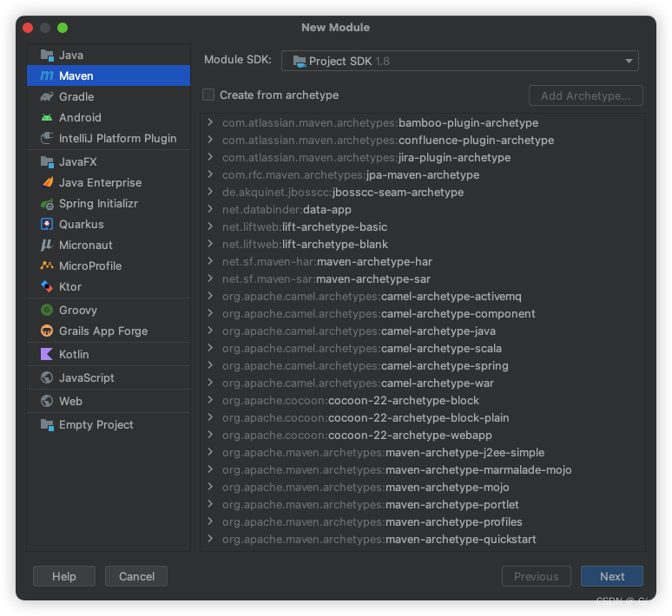This screenshot has width=672, height=616.
Task: Click the Kotlin logo icon
Action: pos(47,354)
